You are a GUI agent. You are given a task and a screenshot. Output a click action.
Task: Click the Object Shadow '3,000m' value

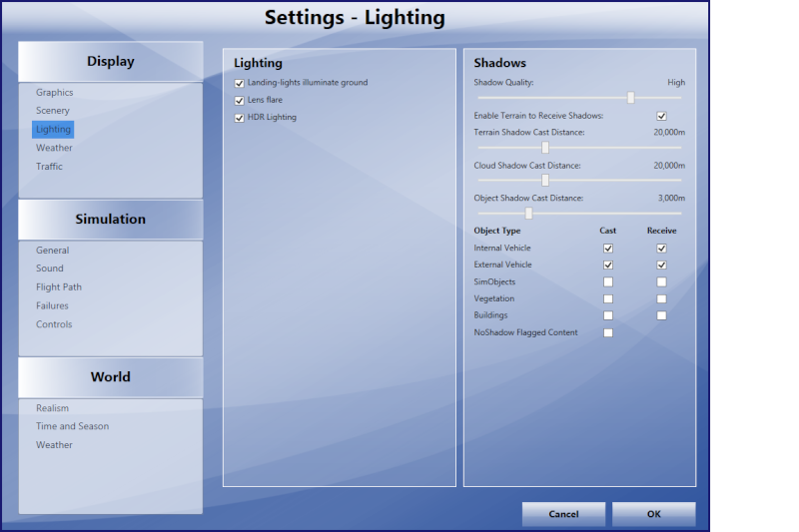point(671,198)
